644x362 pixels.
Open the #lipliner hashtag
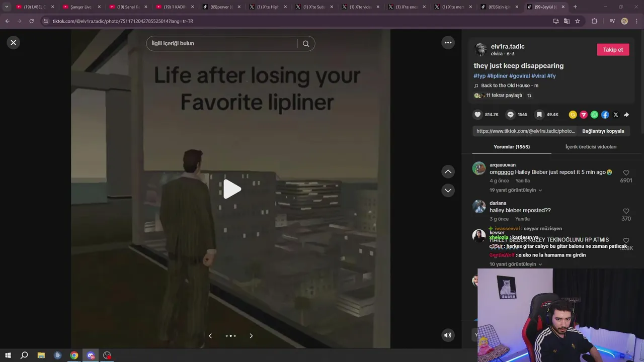click(497, 76)
